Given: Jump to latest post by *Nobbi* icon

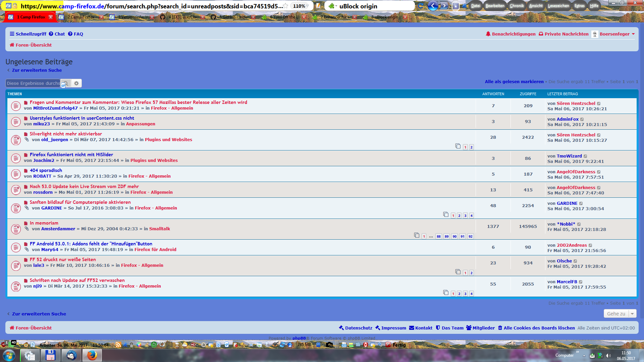Looking at the screenshot, I should [579, 224].
